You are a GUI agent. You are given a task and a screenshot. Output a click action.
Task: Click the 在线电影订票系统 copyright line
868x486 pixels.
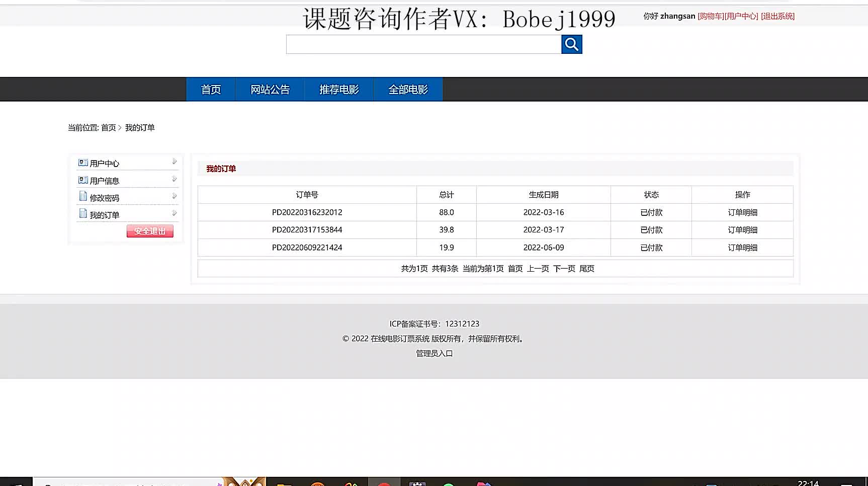pos(434,339)
